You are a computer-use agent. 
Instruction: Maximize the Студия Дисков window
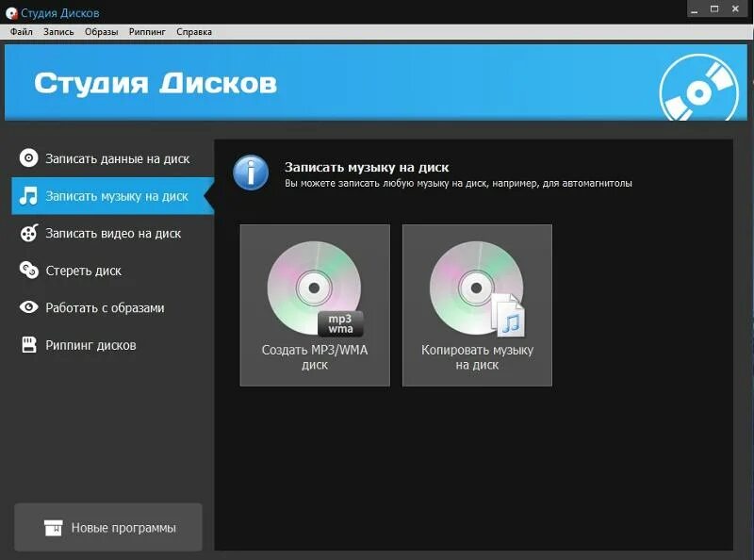point(714,9)
